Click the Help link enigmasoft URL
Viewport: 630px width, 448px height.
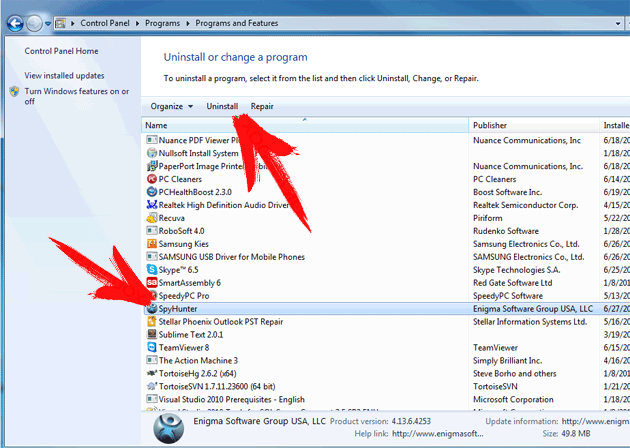[438, 434]
